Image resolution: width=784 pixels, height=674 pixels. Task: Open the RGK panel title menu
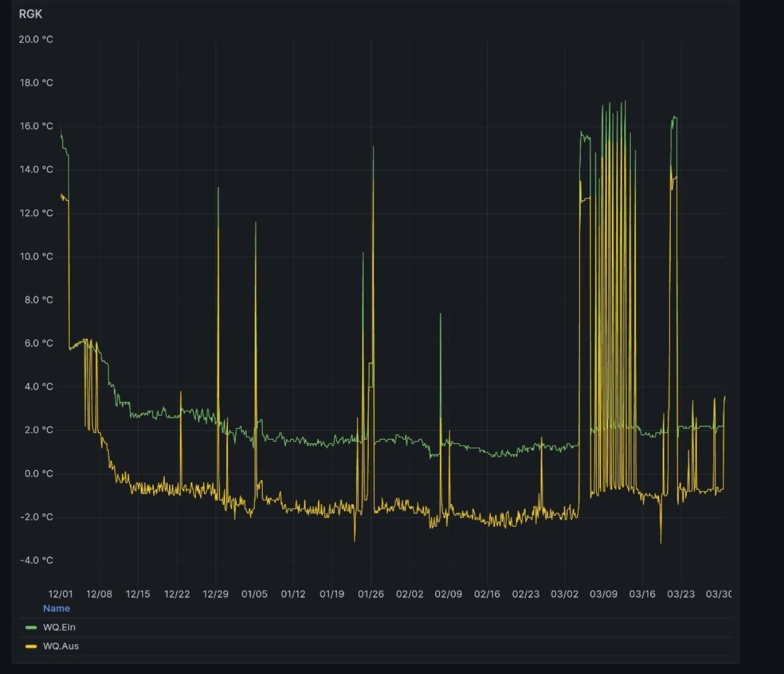pyautogui.click(x=31, y=14)
